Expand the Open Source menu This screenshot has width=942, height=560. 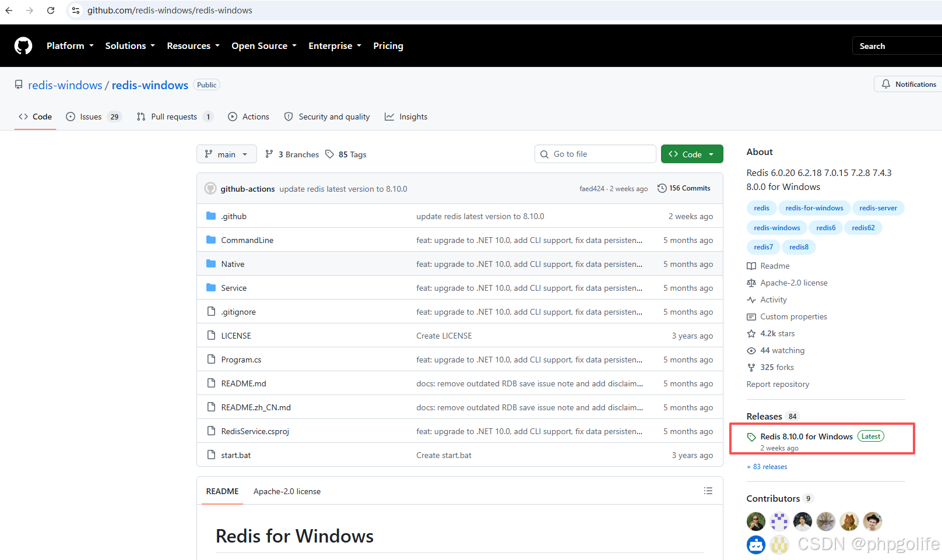264,46
